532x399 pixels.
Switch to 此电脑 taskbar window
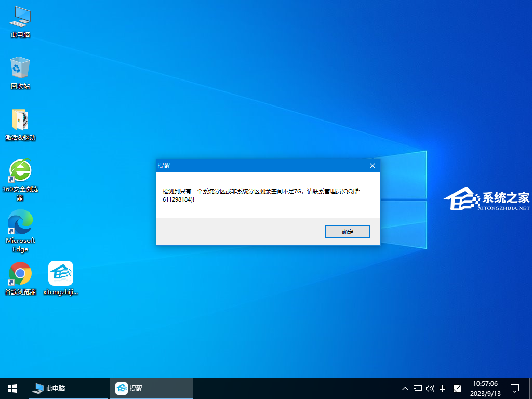click(x=68, y=389)
